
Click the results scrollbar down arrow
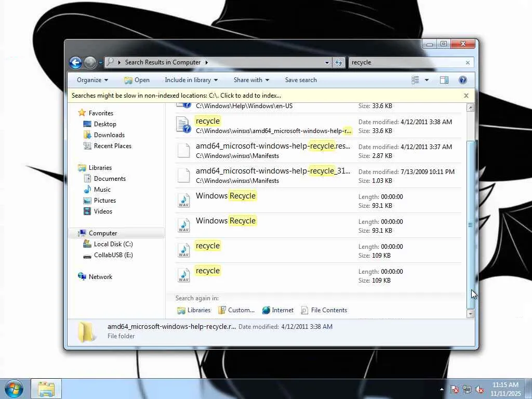pos(470,313)
